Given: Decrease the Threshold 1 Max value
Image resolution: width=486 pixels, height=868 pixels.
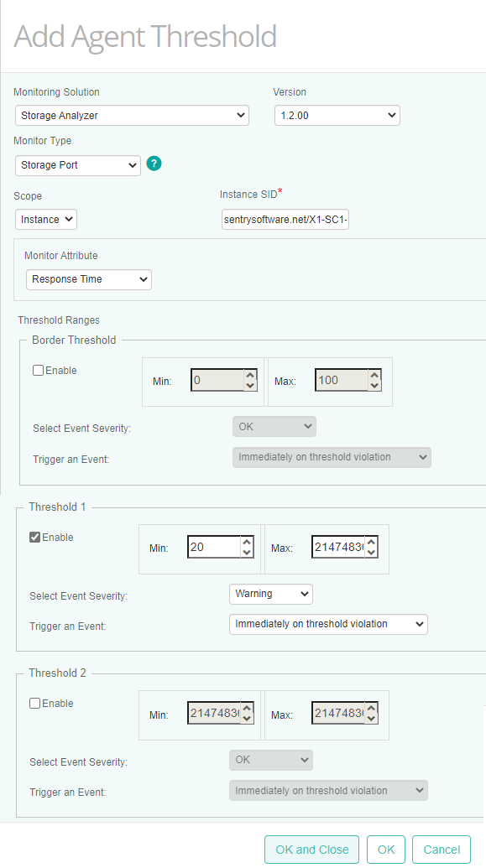Looking at the screenshot, I should click(x=371, y=553).
